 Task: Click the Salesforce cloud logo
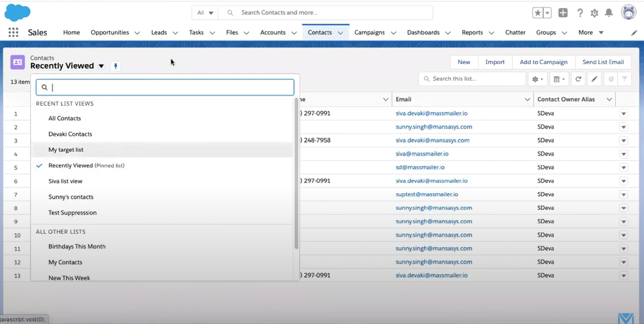[17, 13]
